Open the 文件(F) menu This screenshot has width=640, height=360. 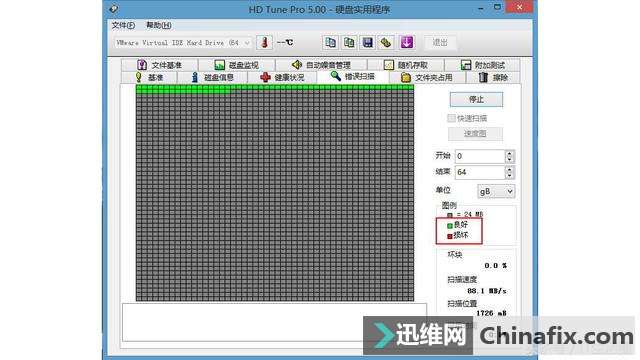point(123,25)
